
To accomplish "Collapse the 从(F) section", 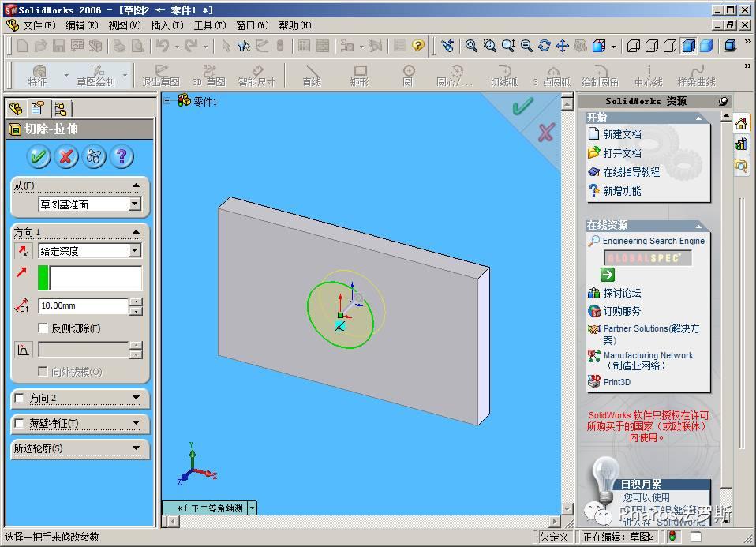I will click(137, 185).
